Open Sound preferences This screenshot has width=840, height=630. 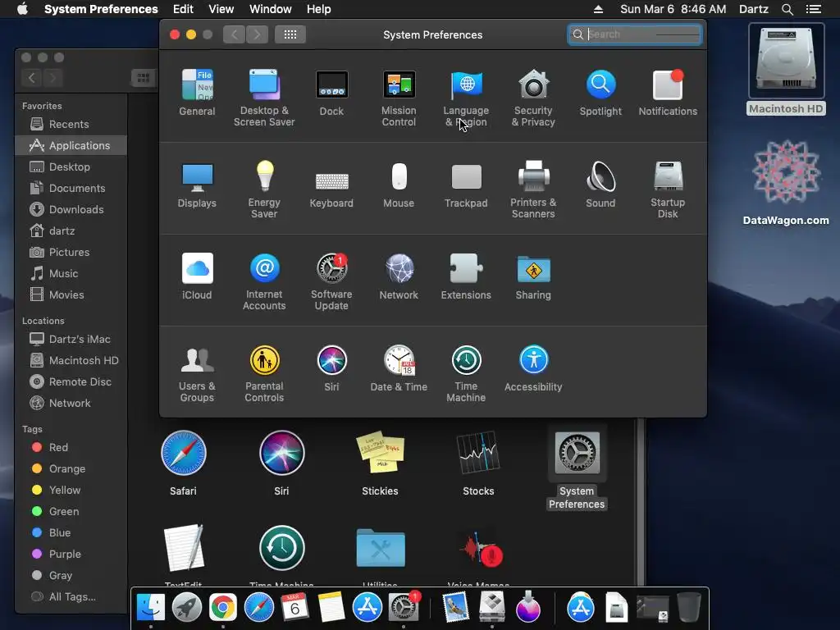(600, 185)
